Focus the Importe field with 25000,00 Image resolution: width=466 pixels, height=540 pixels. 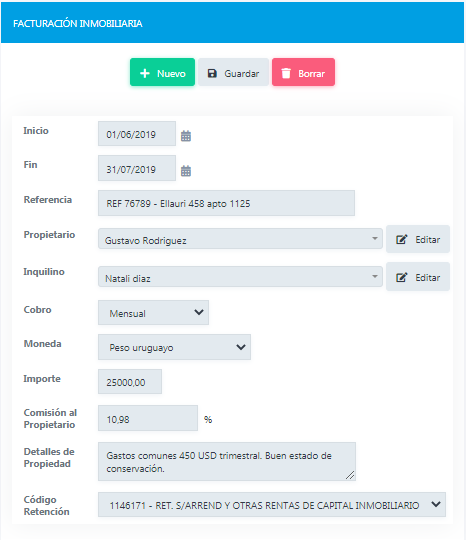point(130,382)
